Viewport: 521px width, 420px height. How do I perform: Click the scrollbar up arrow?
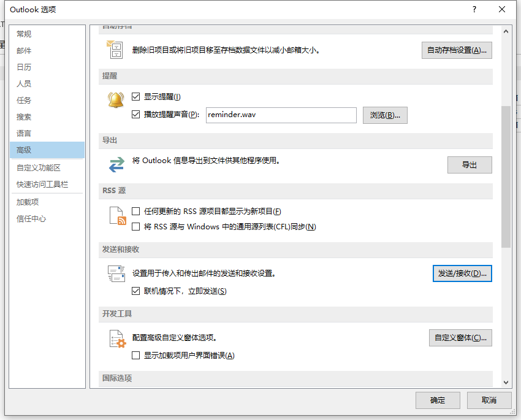click(506, 31)
